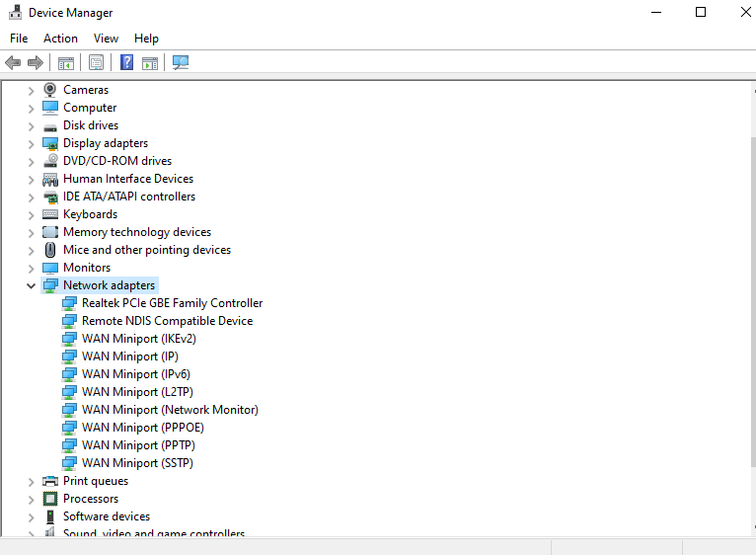Click the Remote NDIS Compatible Device icon

pyautogui.click(x=69, y=321)
